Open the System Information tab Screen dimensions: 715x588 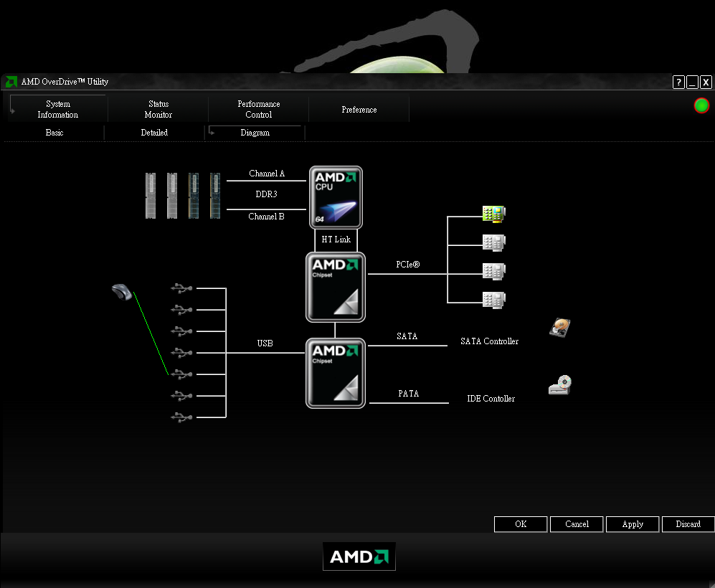click(x=58, y=110)
